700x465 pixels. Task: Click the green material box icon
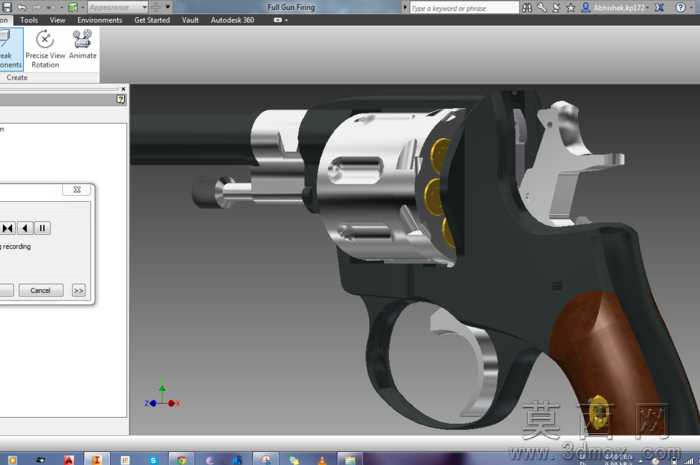pyautogui.click(x=73, y=7)
